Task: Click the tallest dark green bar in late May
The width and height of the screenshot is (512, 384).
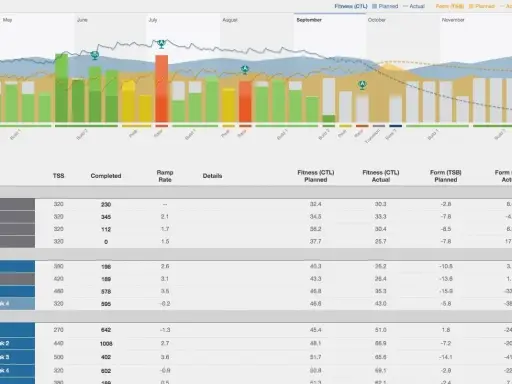Action: tap(61, 88)
